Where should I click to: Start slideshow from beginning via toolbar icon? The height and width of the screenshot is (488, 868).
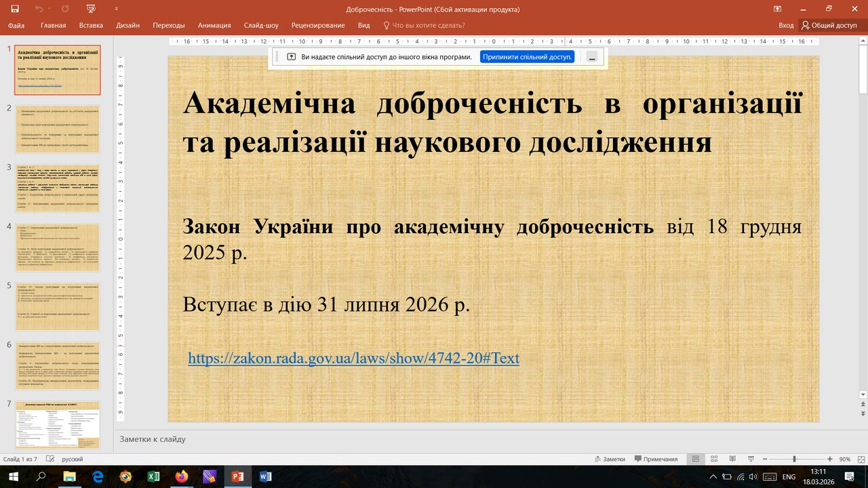[x=91, y=9]
